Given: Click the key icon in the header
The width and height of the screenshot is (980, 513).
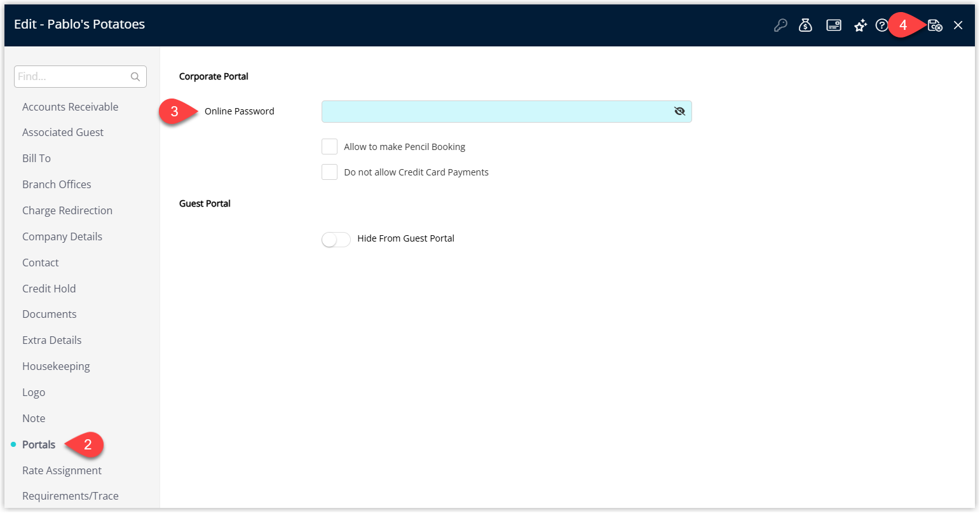Looking at the screenshot, I should 780,25.
